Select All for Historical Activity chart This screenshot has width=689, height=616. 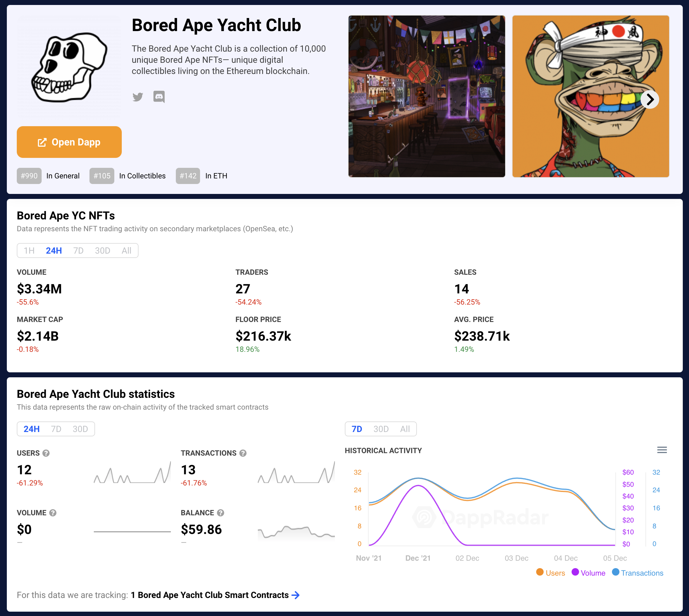tap(405, 429)
